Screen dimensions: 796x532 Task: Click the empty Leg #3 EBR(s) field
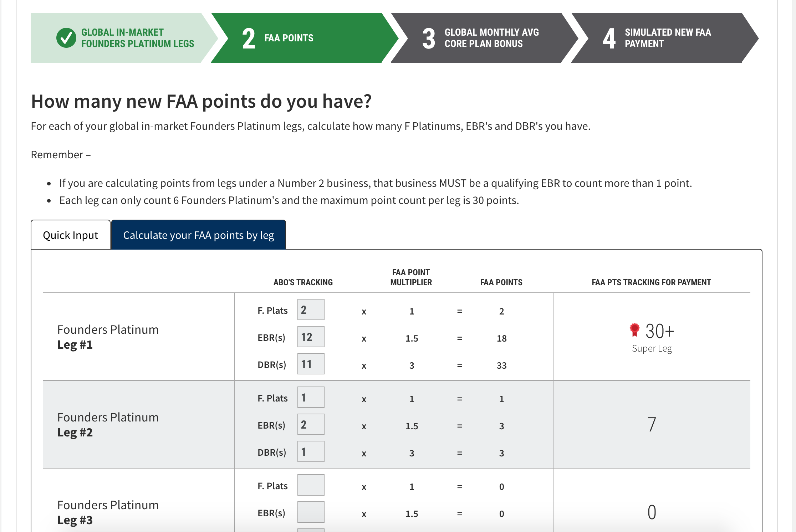click(311, 512)
